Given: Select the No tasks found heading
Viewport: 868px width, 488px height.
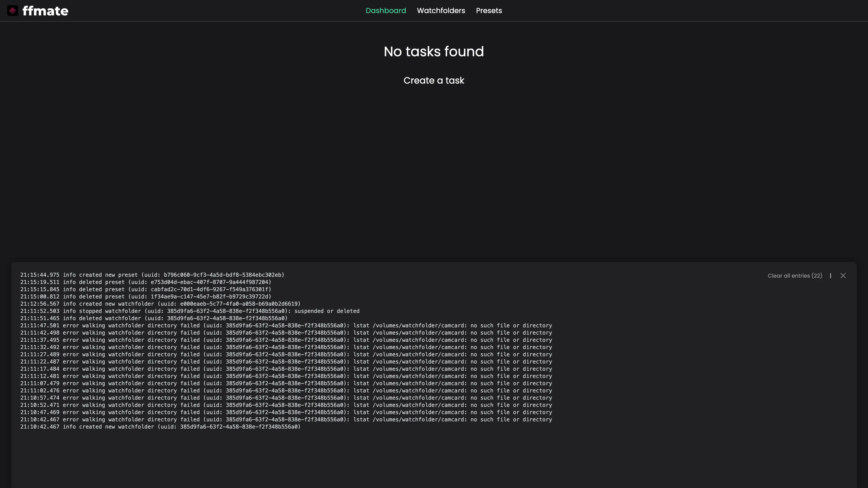Looking at the screenshot, I should point(434,52).
